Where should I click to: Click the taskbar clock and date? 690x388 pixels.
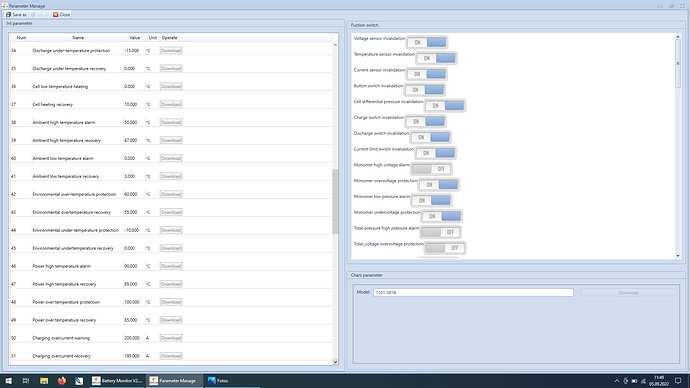(659, 381)
